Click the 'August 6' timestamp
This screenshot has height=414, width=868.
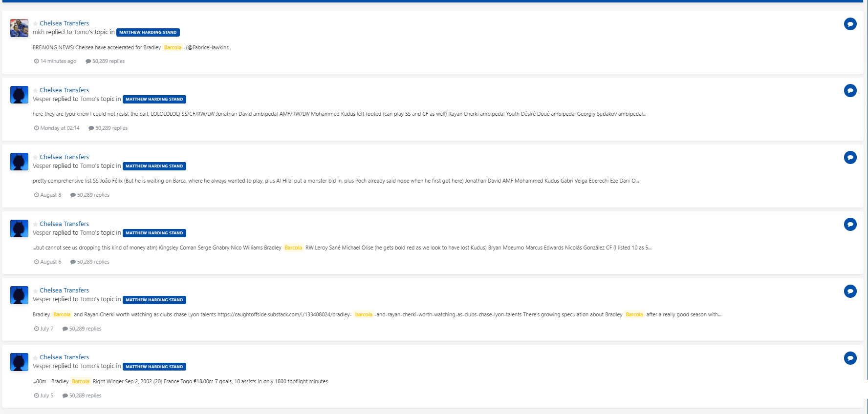(x=48, y=262)
